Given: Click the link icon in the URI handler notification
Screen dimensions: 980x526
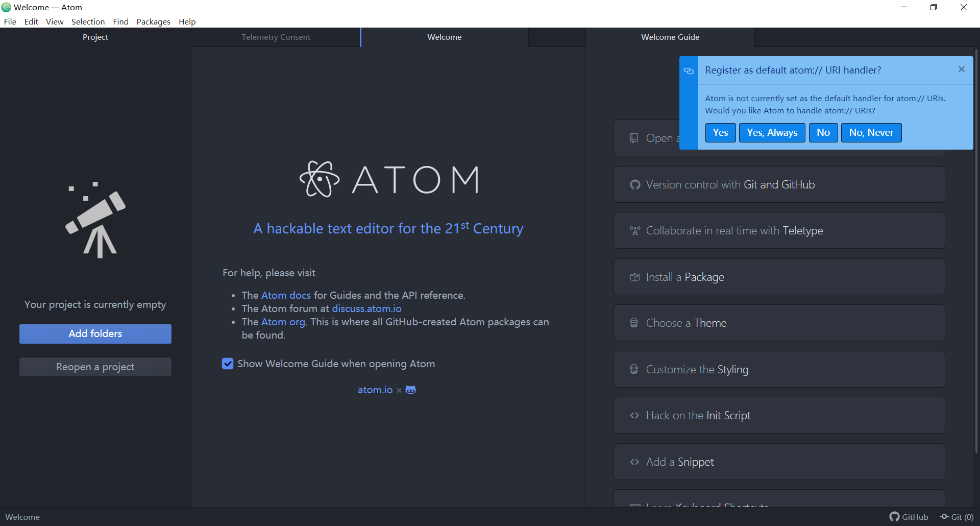Looking at the screenshot, I should click(x=689, y=71).
